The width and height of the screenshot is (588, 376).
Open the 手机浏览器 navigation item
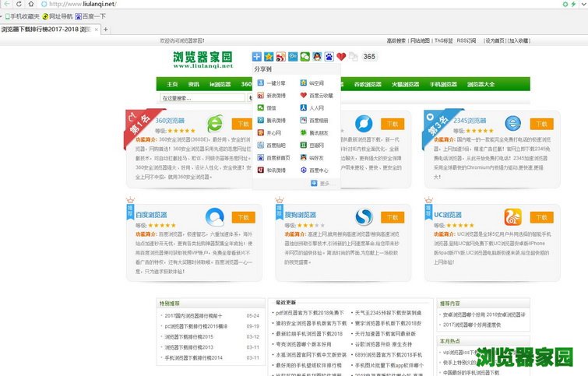(443, 84)
